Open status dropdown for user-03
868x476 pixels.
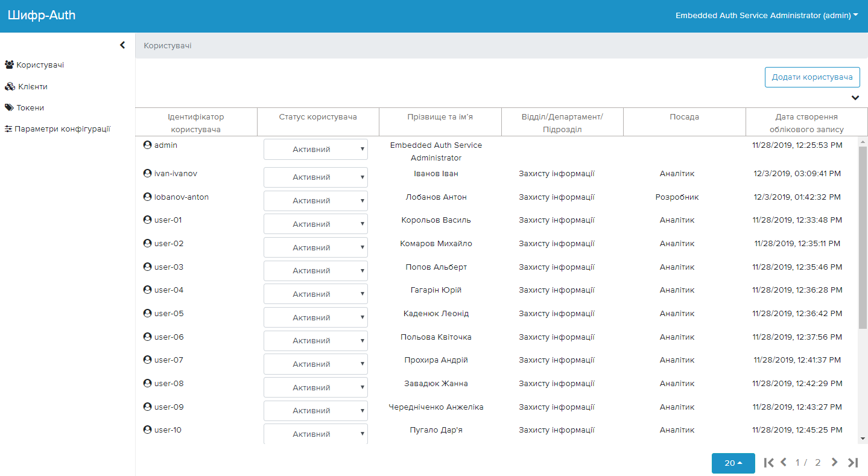pos(315,270)
